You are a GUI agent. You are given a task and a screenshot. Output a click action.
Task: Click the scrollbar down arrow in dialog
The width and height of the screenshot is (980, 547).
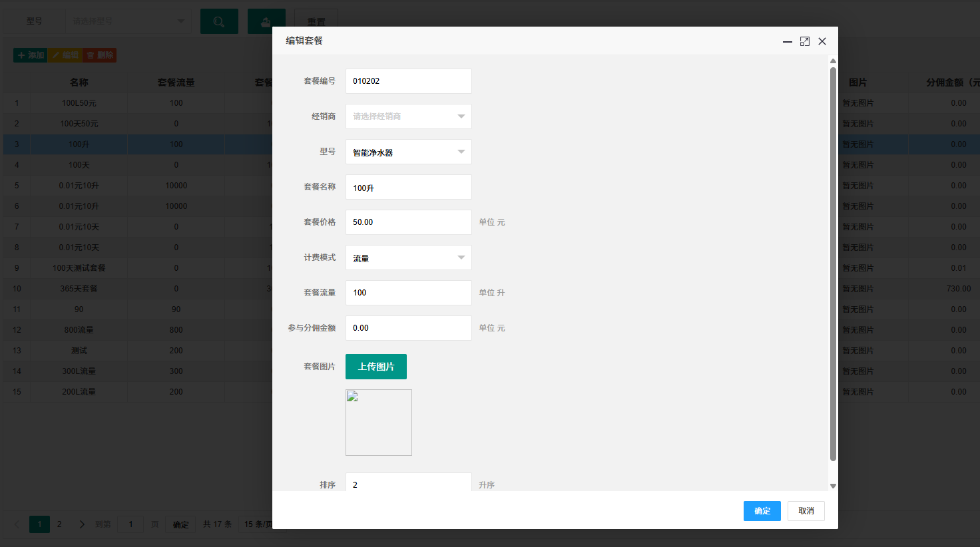pyautogui.click(x=833, y=486)
